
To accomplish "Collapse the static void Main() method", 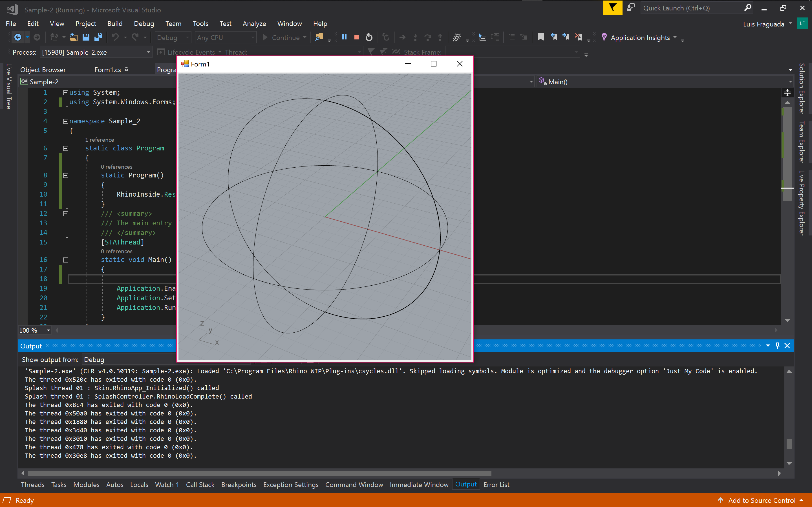I will coord(66,260).
